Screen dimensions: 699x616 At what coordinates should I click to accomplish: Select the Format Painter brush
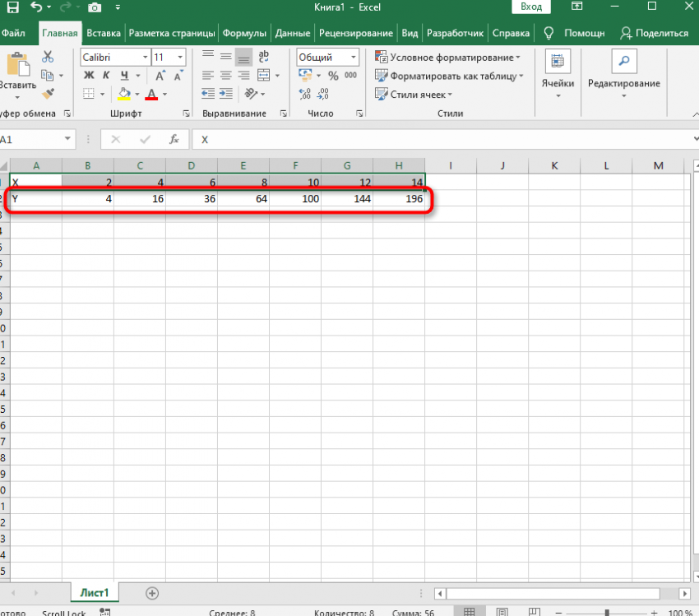pos(48,93)
